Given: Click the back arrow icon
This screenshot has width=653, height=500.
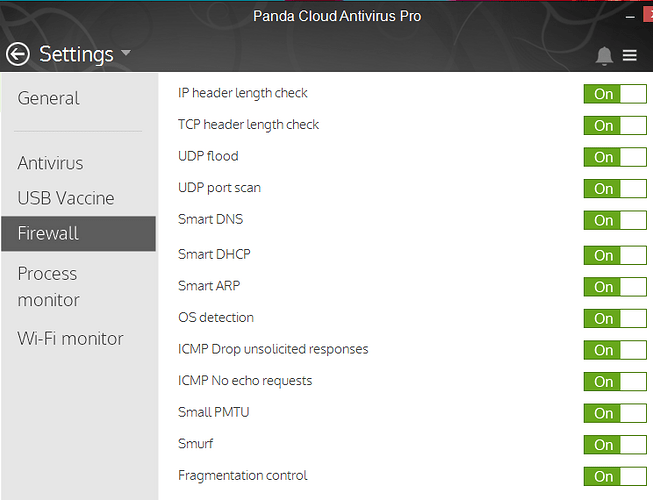Looking at the screenshot, I should click(18, 54).
